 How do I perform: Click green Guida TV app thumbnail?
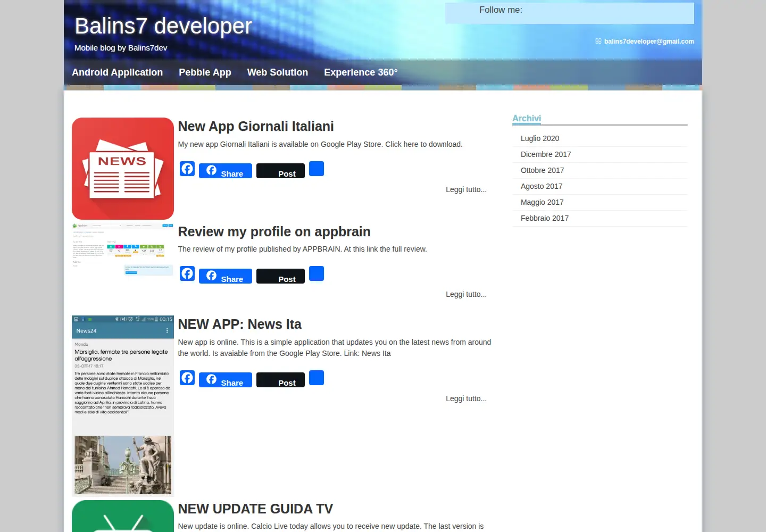(x=123, y=516)
